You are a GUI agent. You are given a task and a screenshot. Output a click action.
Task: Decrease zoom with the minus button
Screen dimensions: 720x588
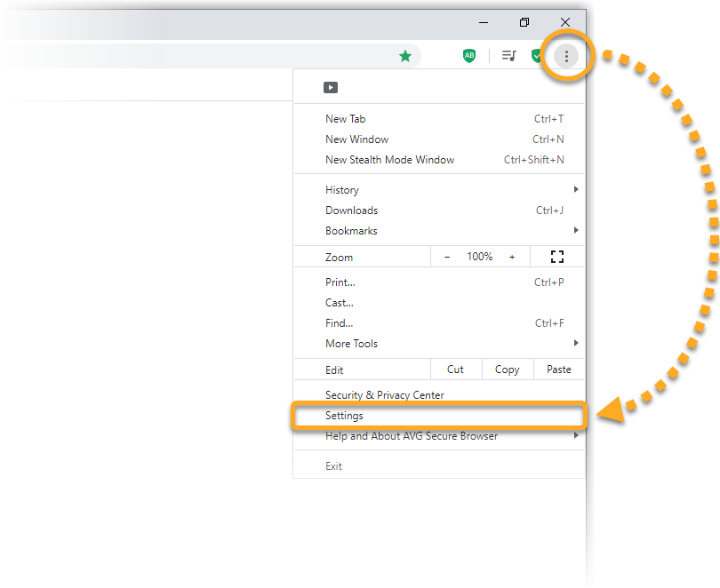point(447,257)
